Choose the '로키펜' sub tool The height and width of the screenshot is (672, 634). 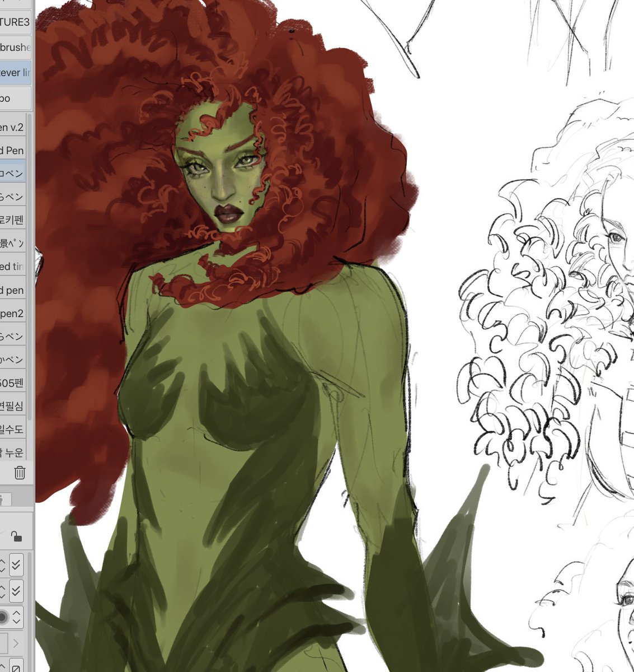click(x=12, y=220)
